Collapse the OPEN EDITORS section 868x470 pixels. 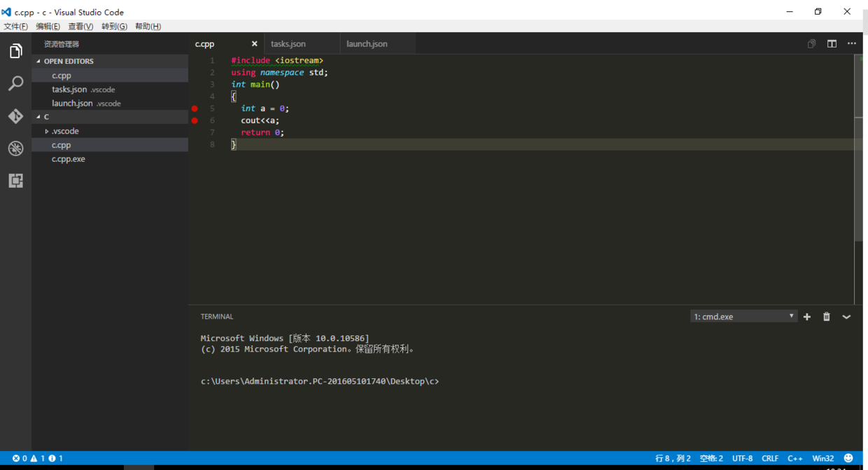pyautogui.click(x=68, y=62)
